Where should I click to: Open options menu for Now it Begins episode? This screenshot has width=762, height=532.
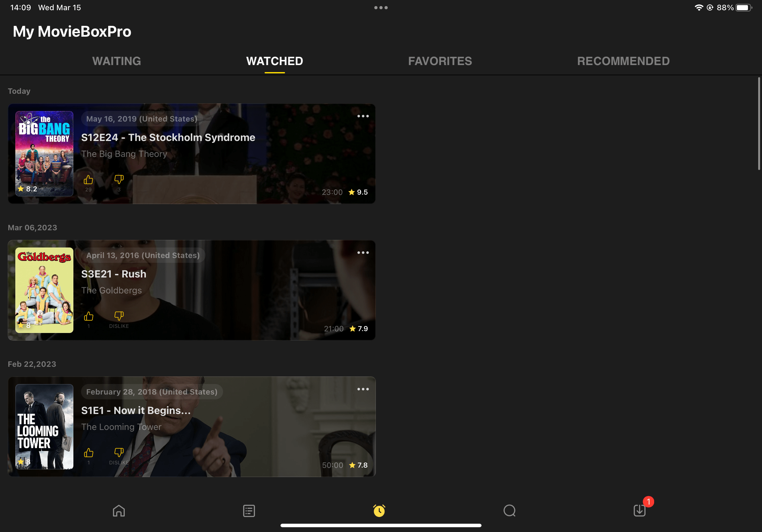[363, 389]
